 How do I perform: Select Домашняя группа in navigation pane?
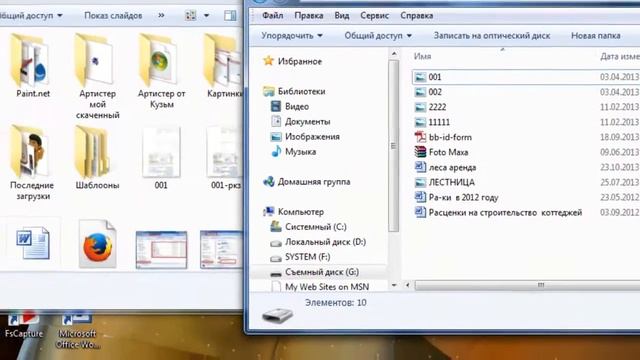click(313, 182)
